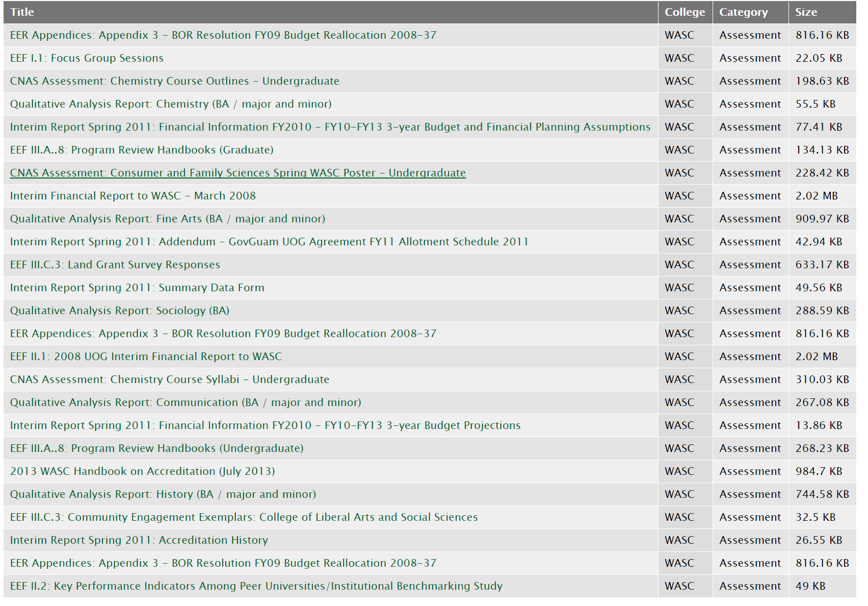Open FY10-FY13 Budget and Financial Planning Assumptions link
868x606 pixels.
point(330,127)
